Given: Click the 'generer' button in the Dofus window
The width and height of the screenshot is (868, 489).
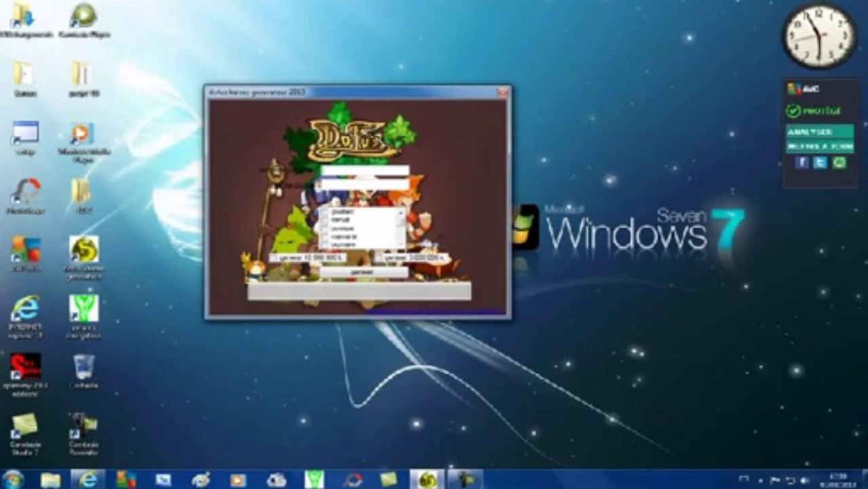Looking at the screenshot, I should point(364,272).
